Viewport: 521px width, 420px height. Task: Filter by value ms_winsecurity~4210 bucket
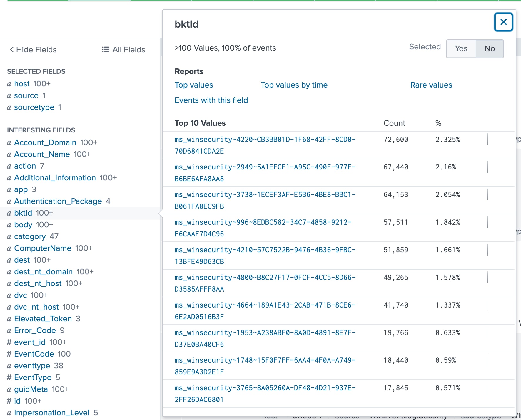click(265, 256)
